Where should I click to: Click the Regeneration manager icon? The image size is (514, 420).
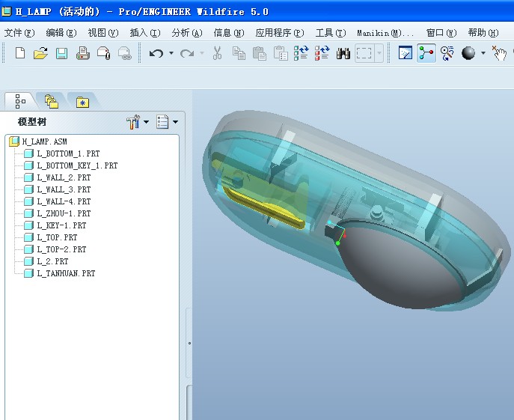(322, 53)
